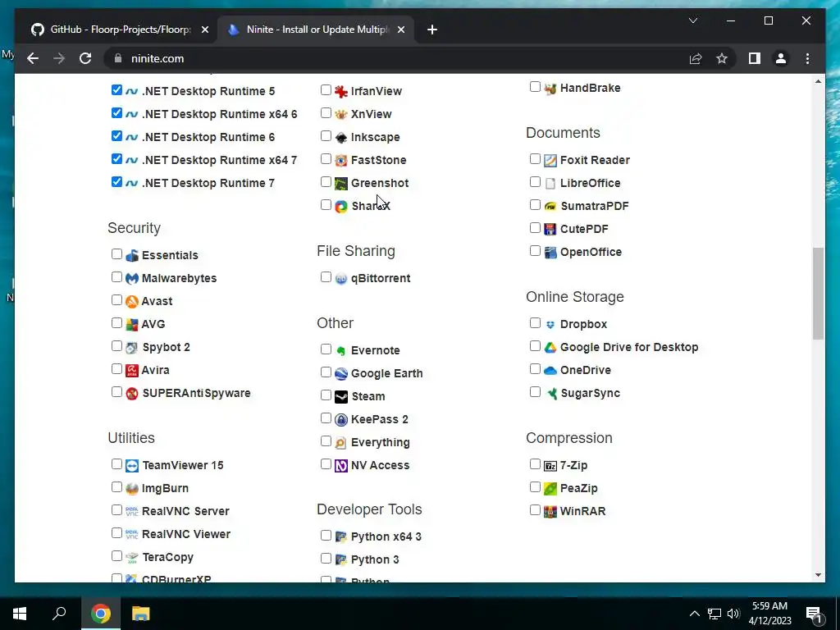Click the NV Access icon
This screenshot has width=840, height=630.
point(341,466)
